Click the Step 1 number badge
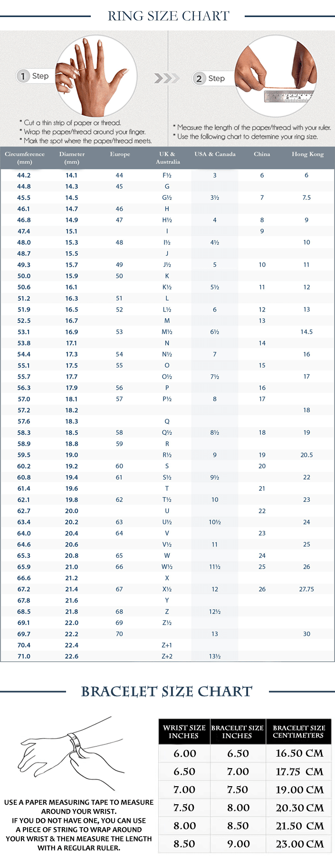335x868 pixels. [x=23, y=76]
